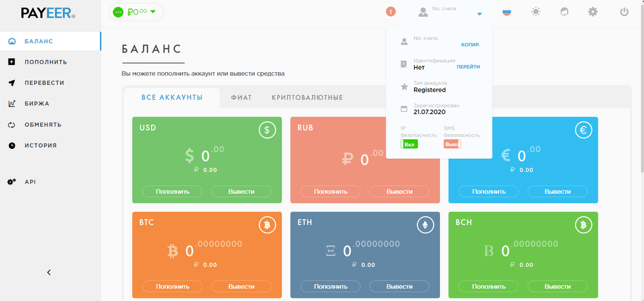This screenshot has height=301, width=644.
Task: Open the ruble balance dropdown in header
Action: (x=136, y=12)
